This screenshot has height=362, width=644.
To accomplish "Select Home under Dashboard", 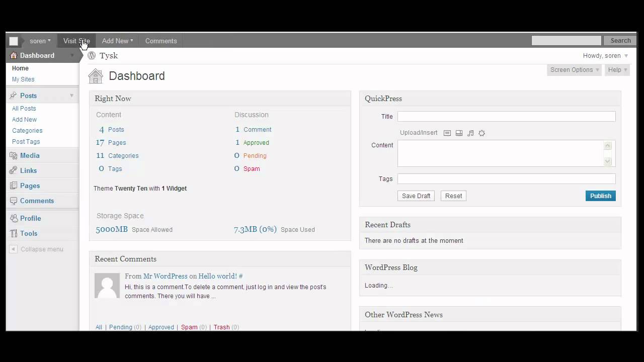I will 20,68.
